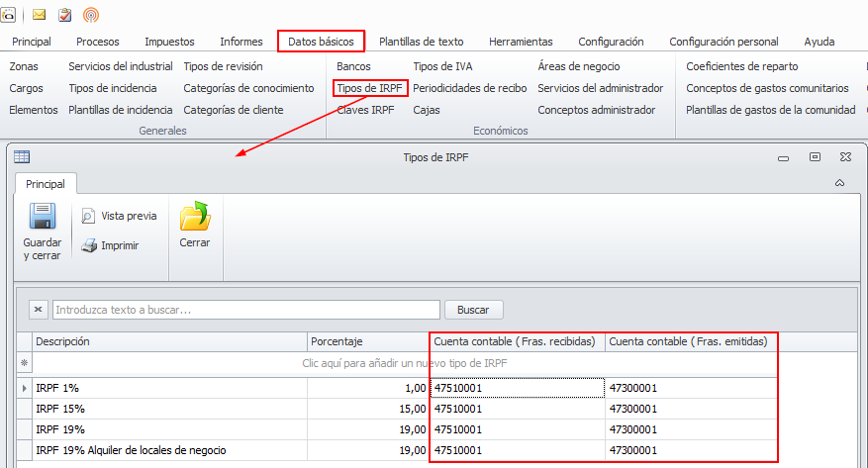Click the Descripción column header
Image resolution: width=868 pixels, height=468 pixels.
coord(170,342)
